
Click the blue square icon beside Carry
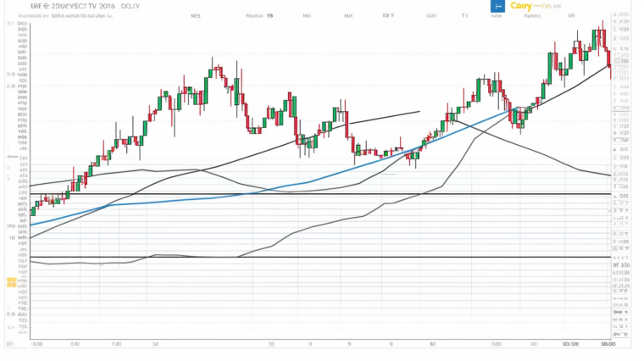[497, 7]
